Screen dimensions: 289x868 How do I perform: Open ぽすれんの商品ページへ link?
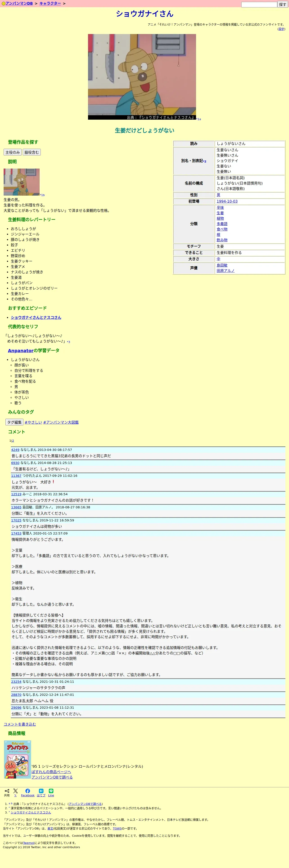(x=51, y=772)
